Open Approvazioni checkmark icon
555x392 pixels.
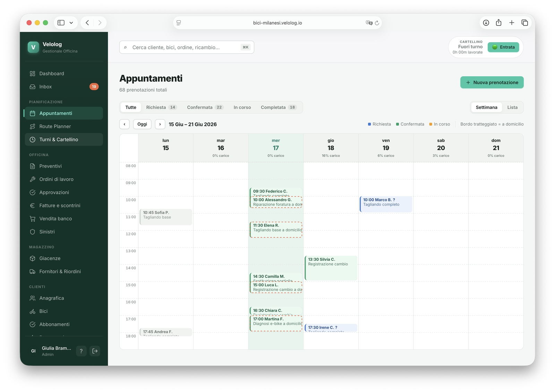[32, 192]
